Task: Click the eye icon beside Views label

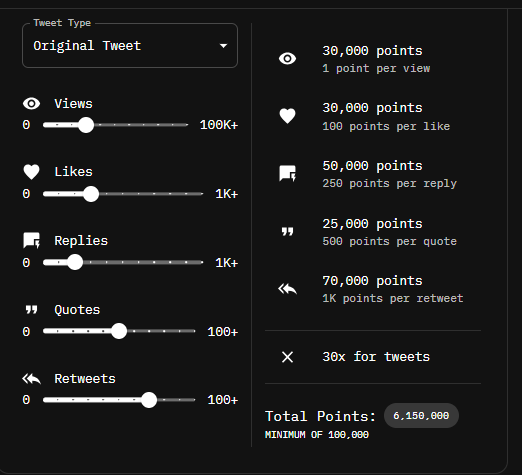Action: click(x=31, y=104)
